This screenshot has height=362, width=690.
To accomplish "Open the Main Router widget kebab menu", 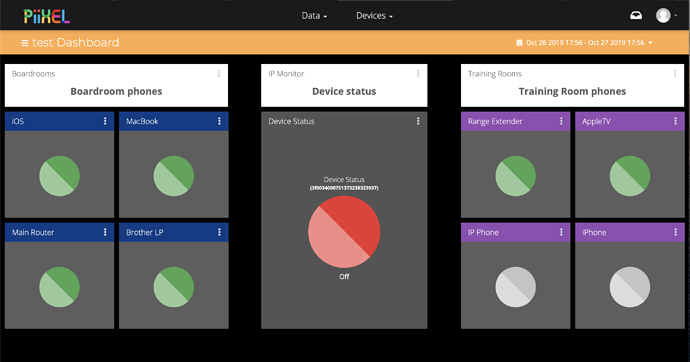I will click(105, 232).
